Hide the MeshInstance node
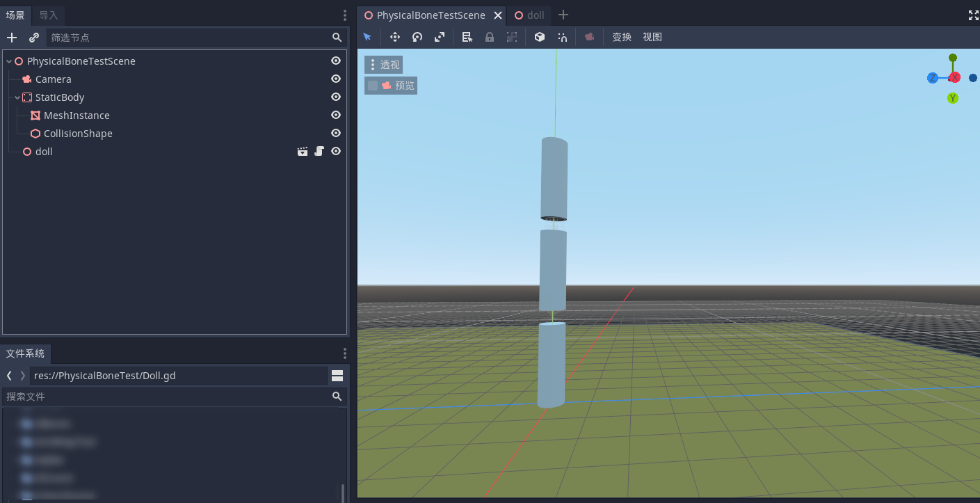 [x=336, y=115]
